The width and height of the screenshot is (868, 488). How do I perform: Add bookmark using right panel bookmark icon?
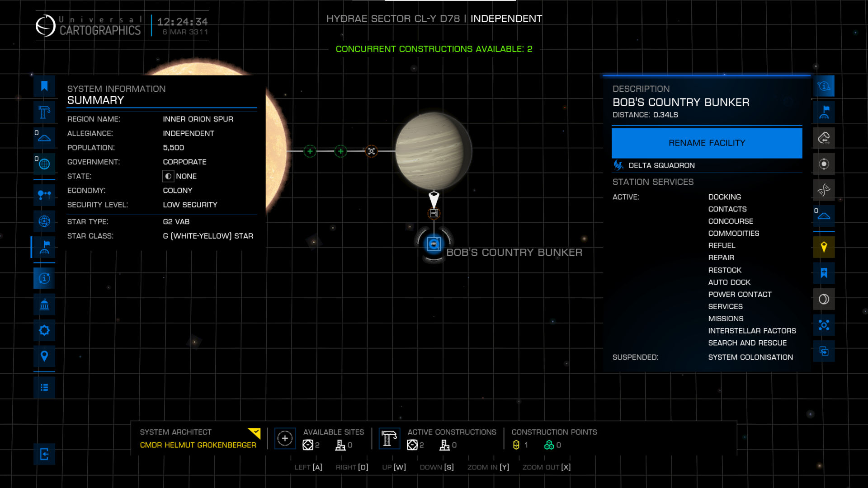[824, 273]
